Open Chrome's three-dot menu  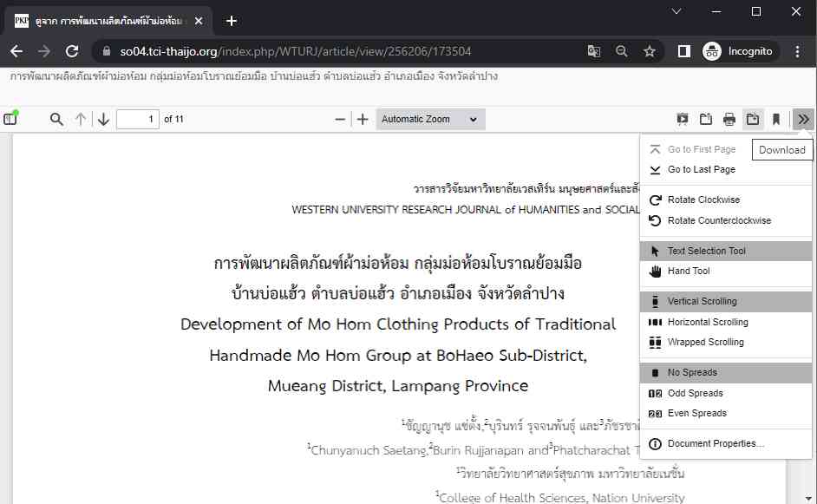(798, 51)
